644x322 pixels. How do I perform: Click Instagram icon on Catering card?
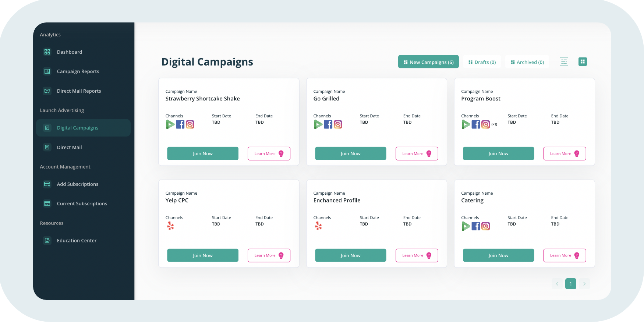(x=486, y=226)
